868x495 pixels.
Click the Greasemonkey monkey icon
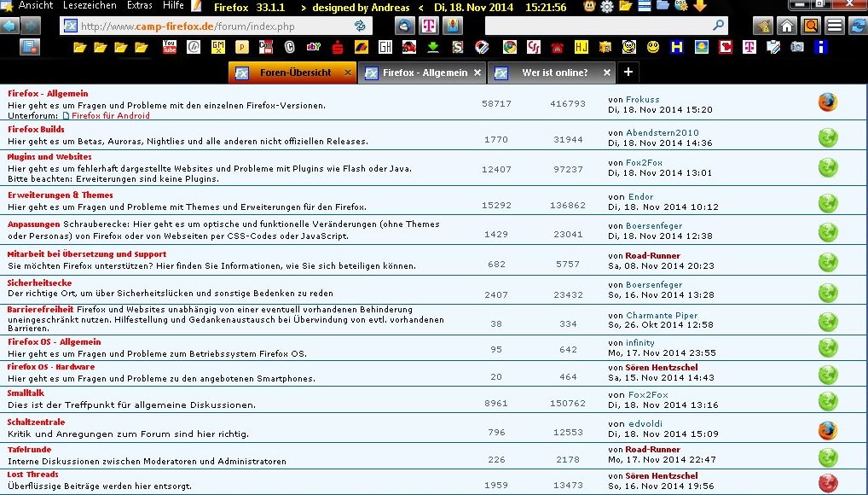[588, 7]
